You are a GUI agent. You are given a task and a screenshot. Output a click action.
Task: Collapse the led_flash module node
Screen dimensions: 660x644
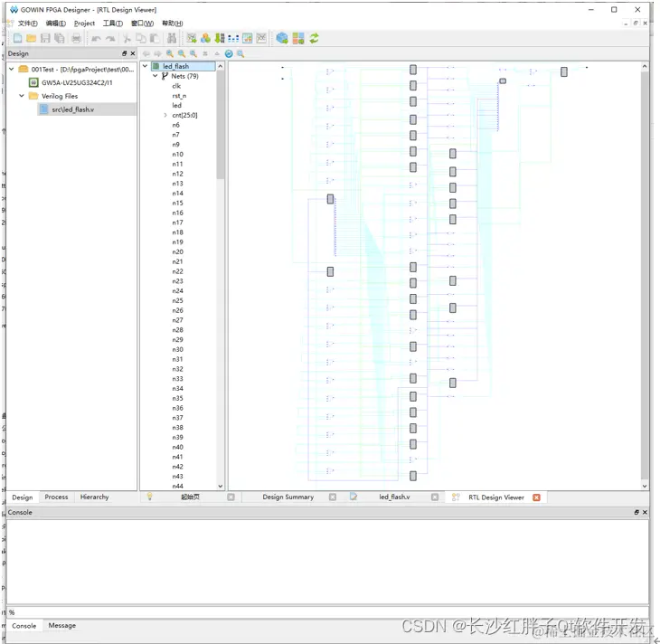pos(145,66)
